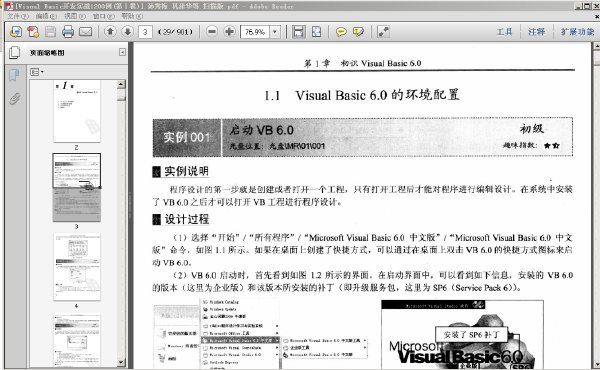600x370 pixels.
Task: Click the create PDF online icon
Action: [x=33, y=32]
